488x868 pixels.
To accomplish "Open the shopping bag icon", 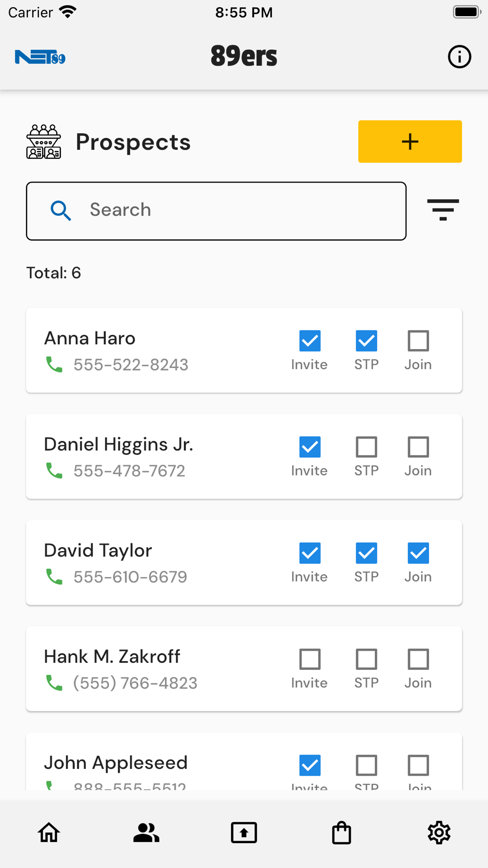I will tap(342, 832).
